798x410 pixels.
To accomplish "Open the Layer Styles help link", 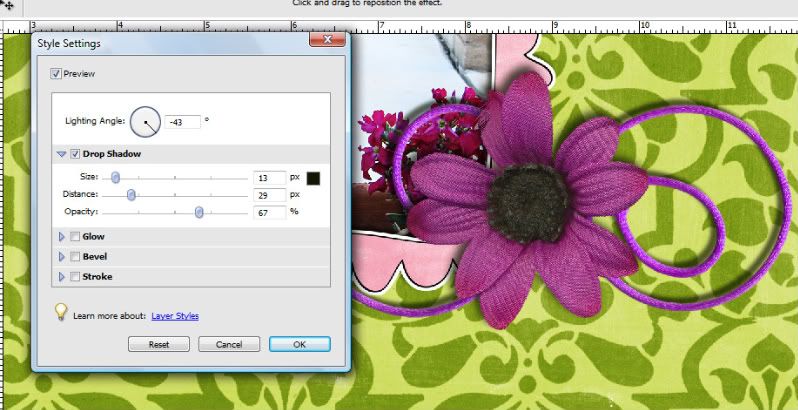I will pos(175,316).
